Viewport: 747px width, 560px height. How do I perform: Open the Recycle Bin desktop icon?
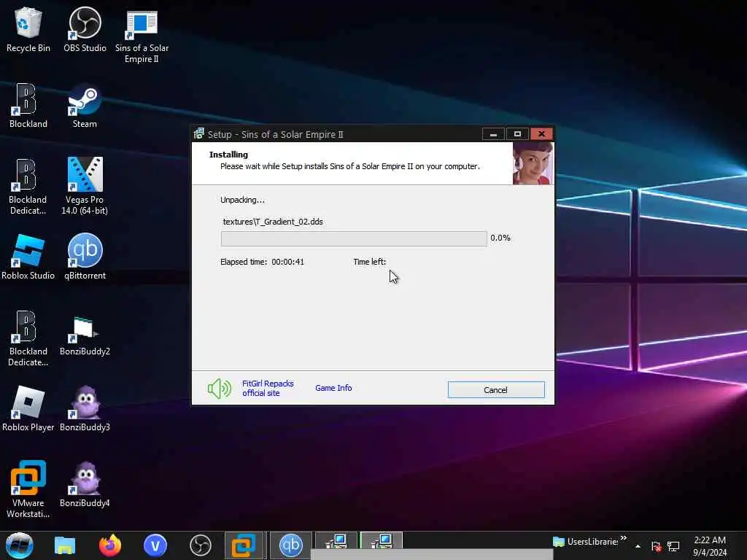[28, 29]
